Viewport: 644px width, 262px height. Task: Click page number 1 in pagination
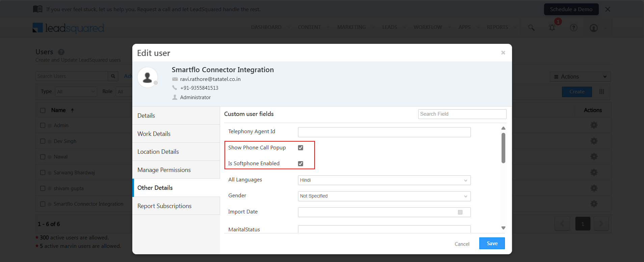583,224
